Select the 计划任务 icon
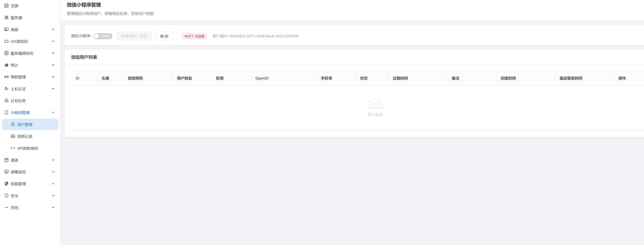This screenshot has height=245, width=644. tap(6, 101)
